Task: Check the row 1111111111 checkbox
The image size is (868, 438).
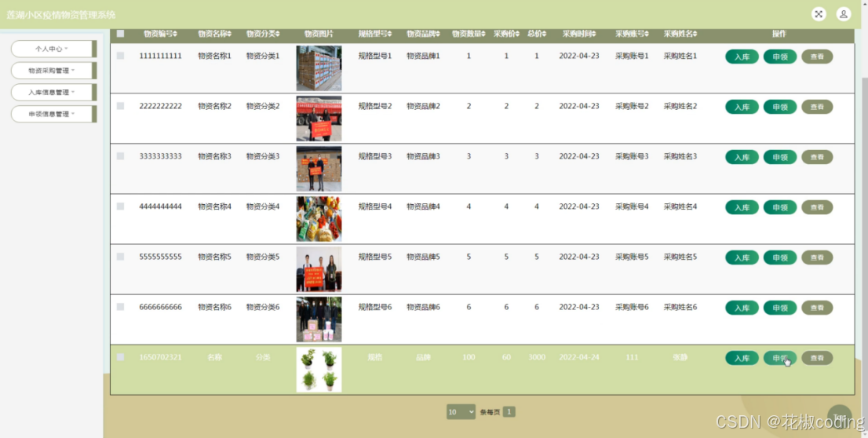Action: click(120, 56)
